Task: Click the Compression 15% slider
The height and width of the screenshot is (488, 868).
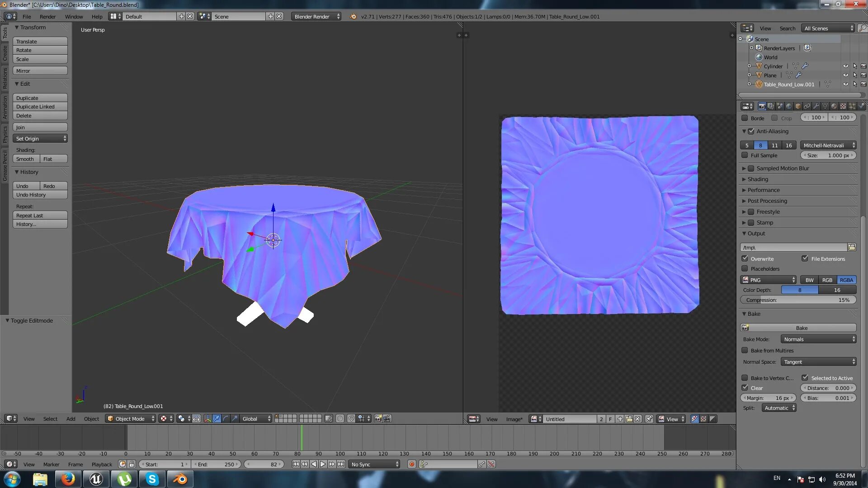Action: tap(798, 300)
